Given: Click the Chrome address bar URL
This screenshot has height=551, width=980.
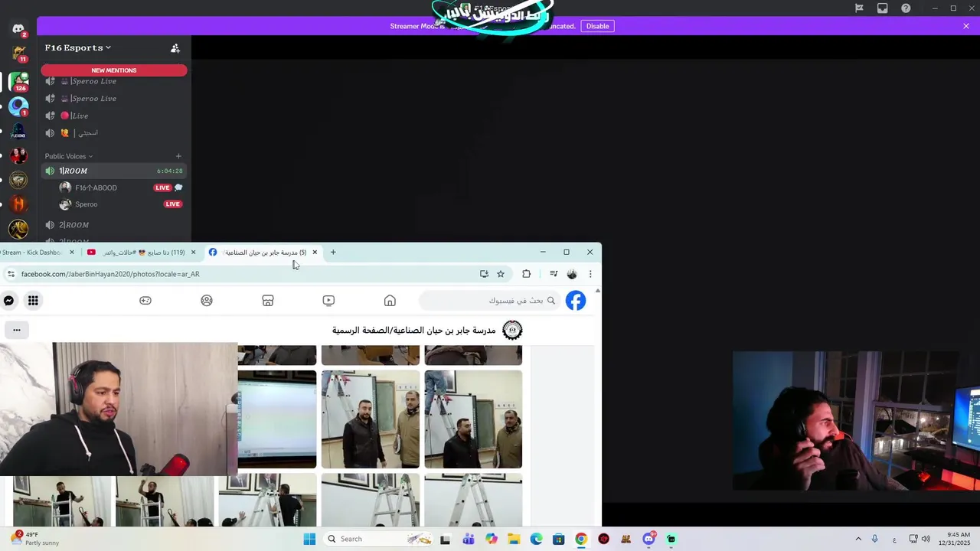Looking at the screenshot, I should pos(110,274).
